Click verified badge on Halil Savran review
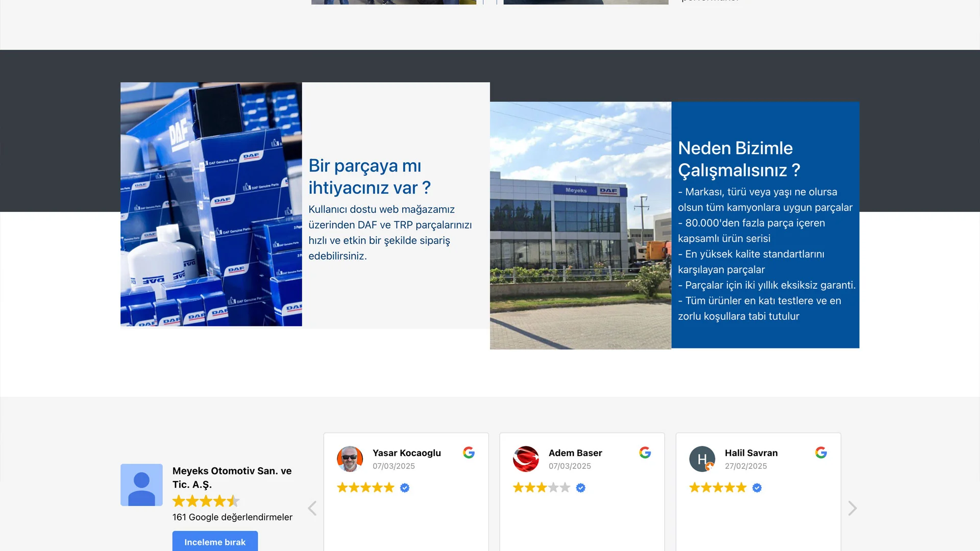Viewport: 980px width, 551px height. tap(757, 488)
